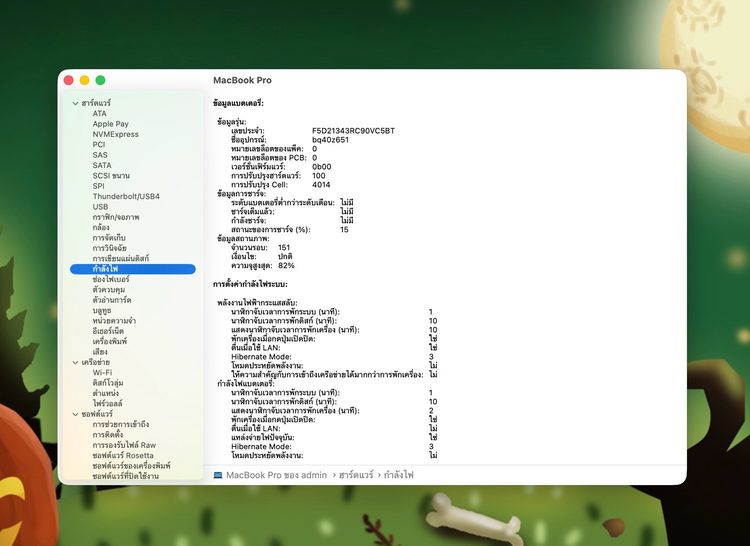Open การเขียนแผ่นดิสก์ entry

[x=121, y=259]
